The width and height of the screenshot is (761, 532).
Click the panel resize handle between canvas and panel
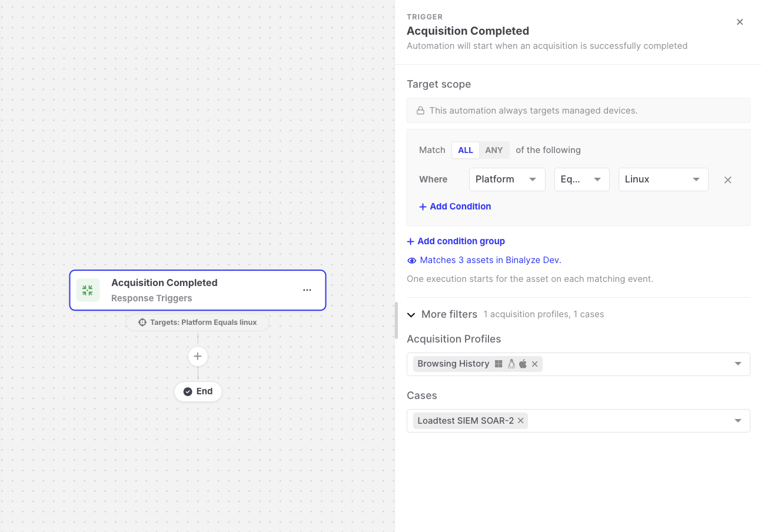point(396,321)
